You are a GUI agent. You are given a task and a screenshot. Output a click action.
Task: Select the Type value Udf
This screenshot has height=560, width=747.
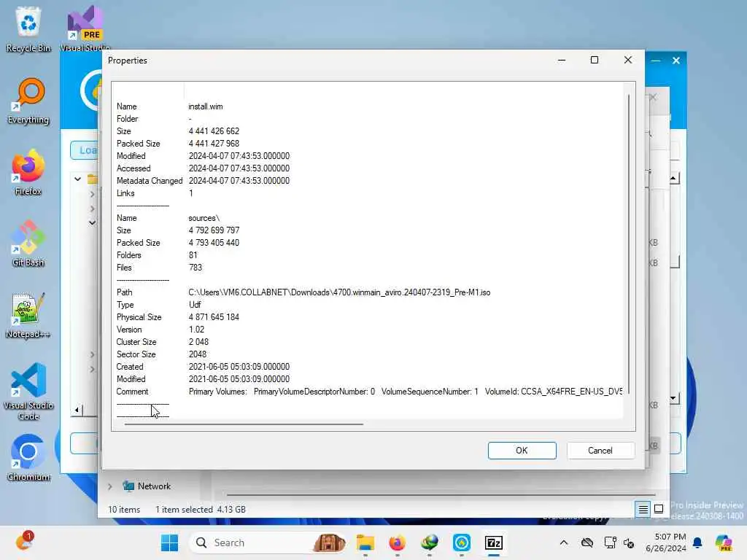195,305
